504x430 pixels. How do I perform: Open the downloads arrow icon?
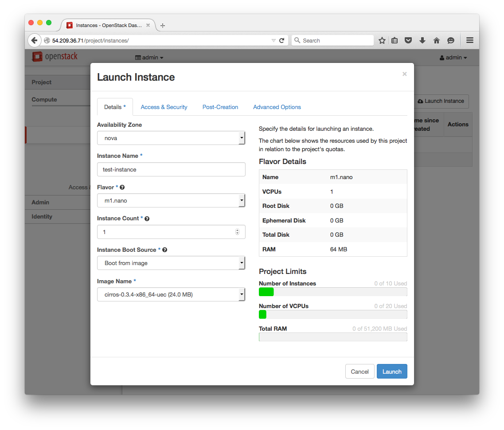(422, 40)
